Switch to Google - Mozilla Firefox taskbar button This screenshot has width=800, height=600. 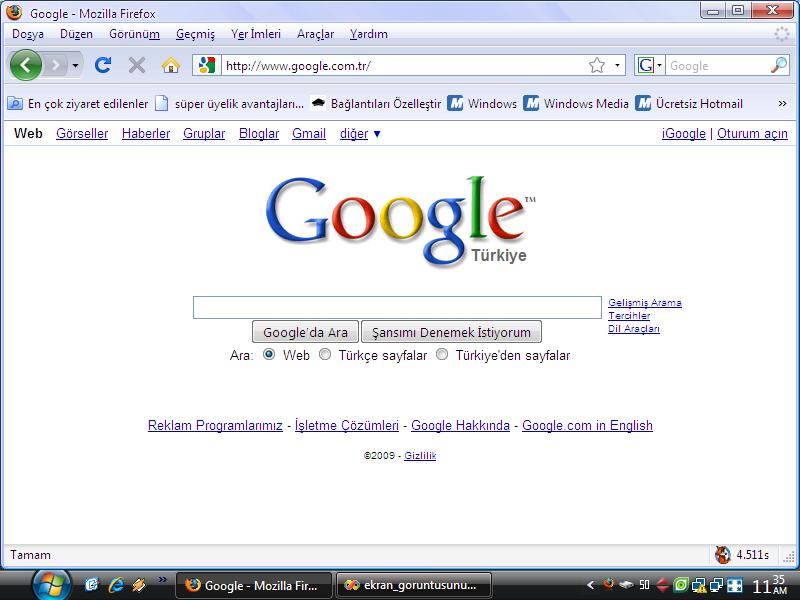pyautogui.click(x=254, y=585)
